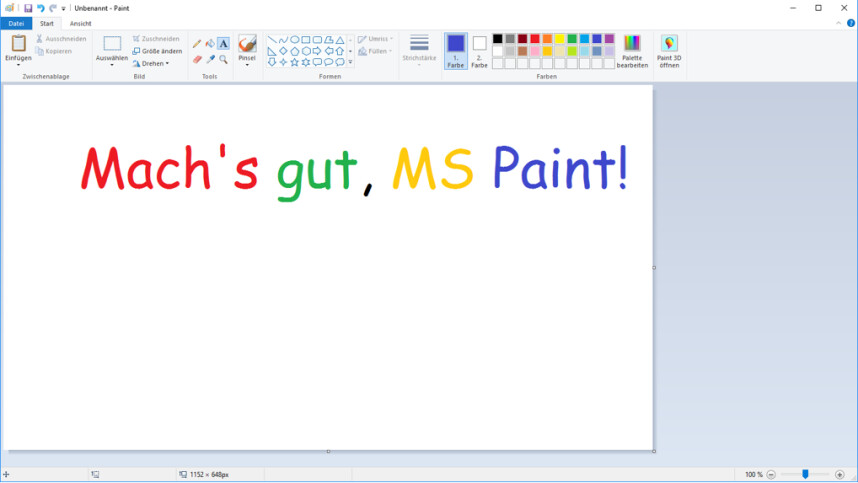Open the blue help question mark
This screenshot has height=483, width=858.
pyautogui.click(x=851, y=23)
